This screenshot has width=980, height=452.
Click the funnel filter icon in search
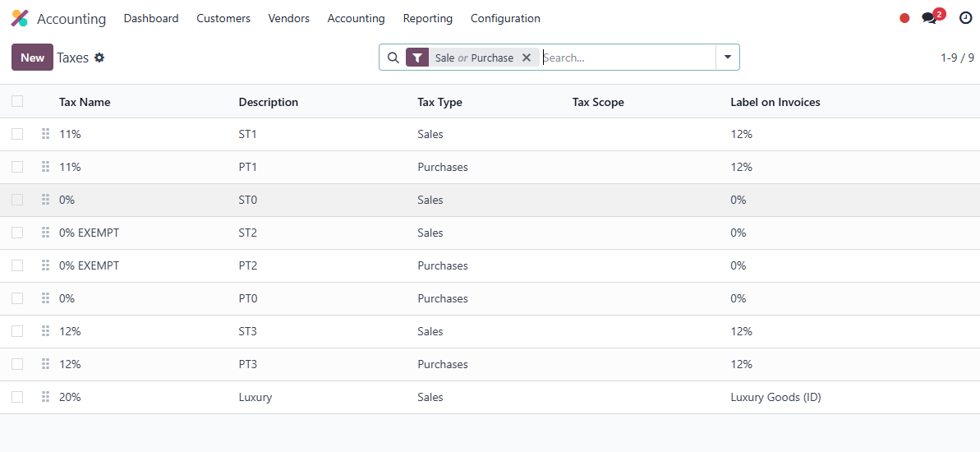click(418, 58)
